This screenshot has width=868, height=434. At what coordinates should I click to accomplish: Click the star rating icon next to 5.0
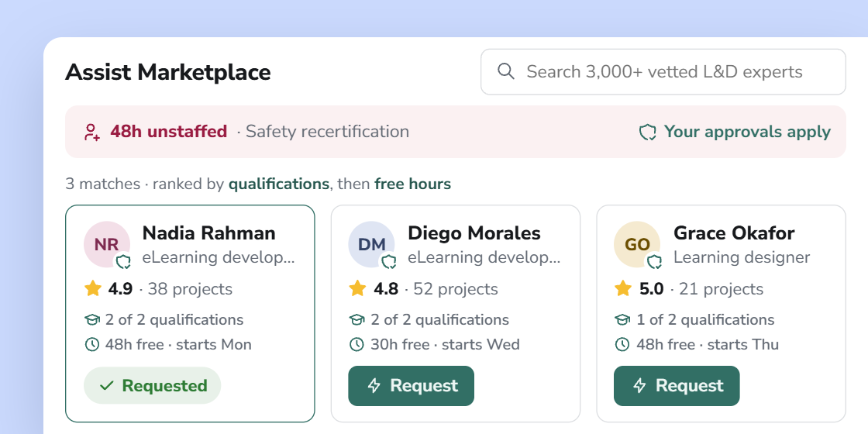click(x=623, y=288)
